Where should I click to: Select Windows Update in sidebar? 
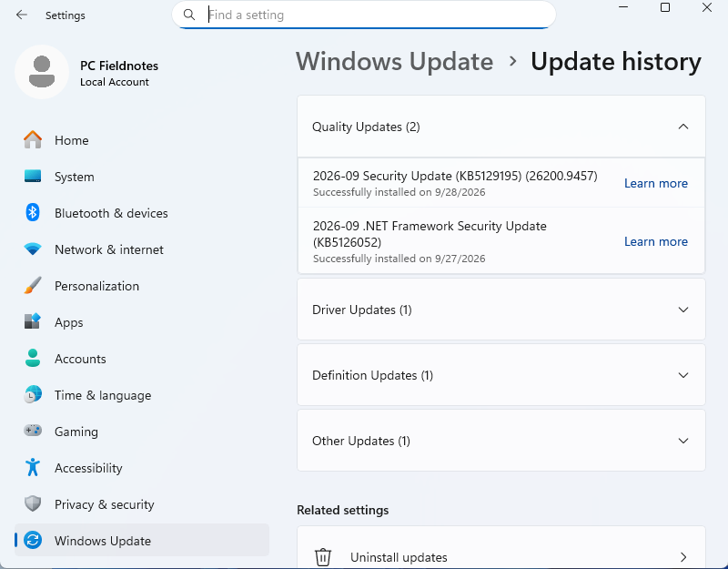pos(142,540)
